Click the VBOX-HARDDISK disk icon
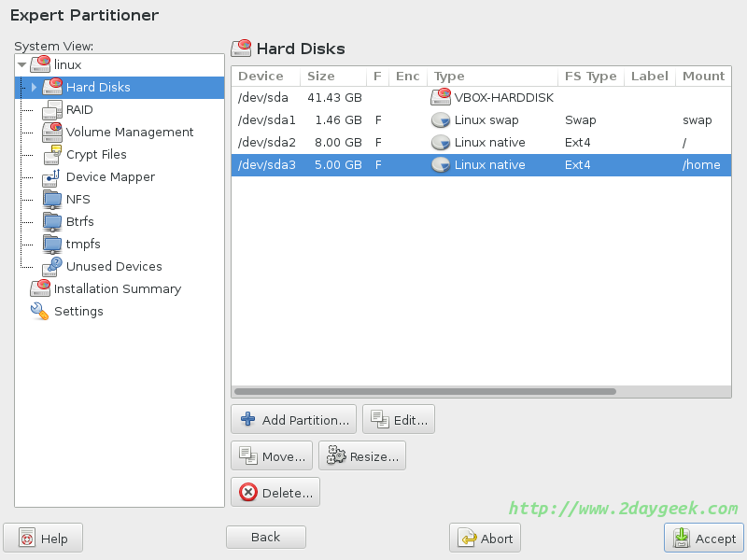The height and width of the screenshot is (560, 747). point(441,98)
